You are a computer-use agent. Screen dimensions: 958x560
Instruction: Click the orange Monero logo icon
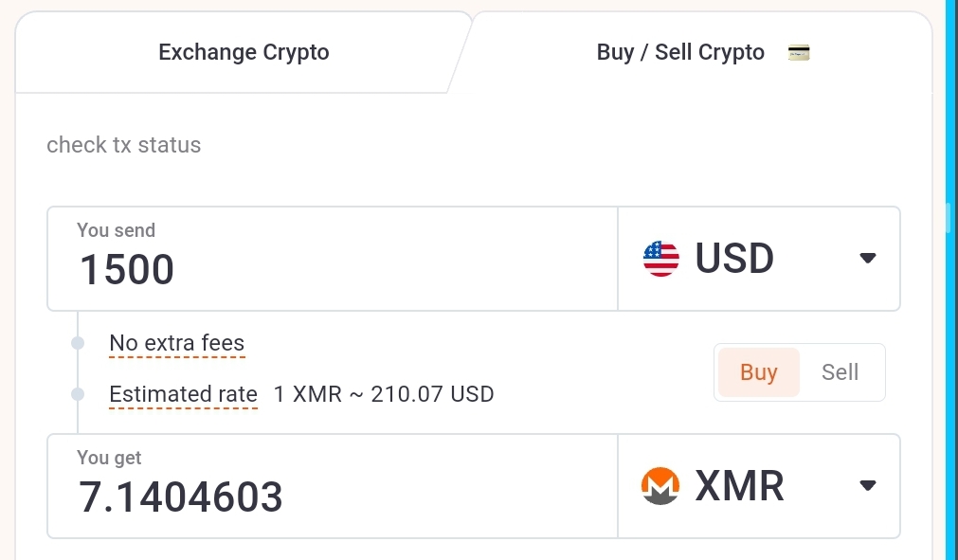(660, 486)
